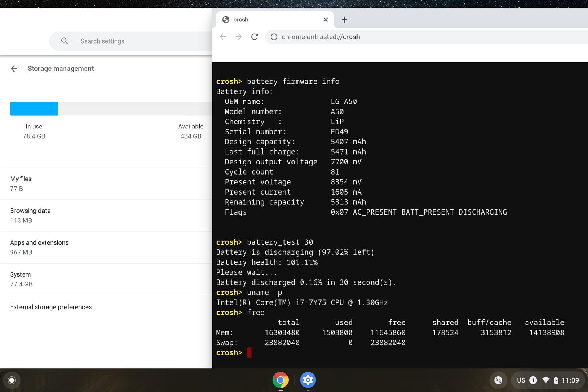This screenshot has width=588, height=392.
Task: Click the 'Cycle count' line in terminal
Action: pyautogui.click(x=282, y=172)
